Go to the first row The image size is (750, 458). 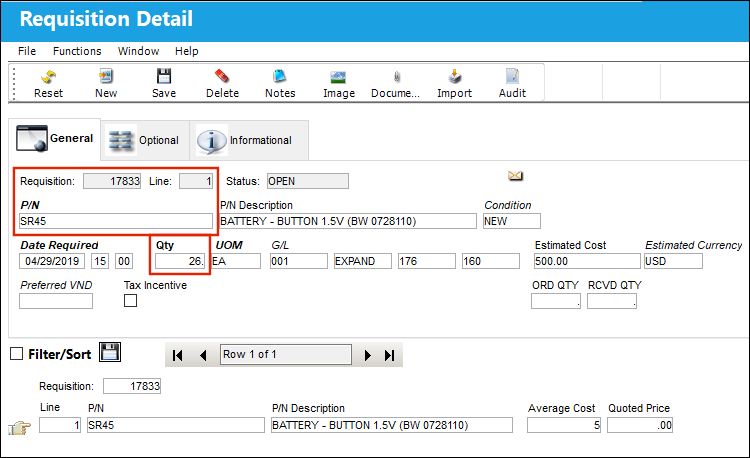click(177, 355)
